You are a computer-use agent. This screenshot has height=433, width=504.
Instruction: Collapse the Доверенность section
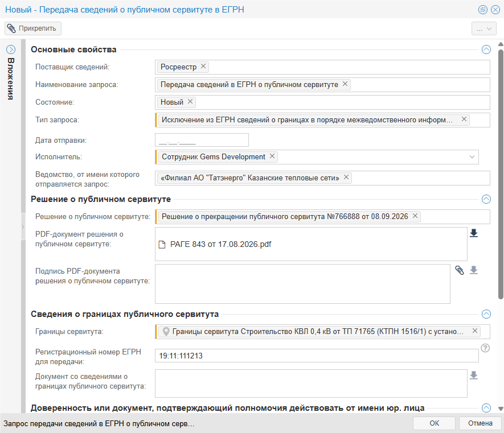tap(486, 408)
